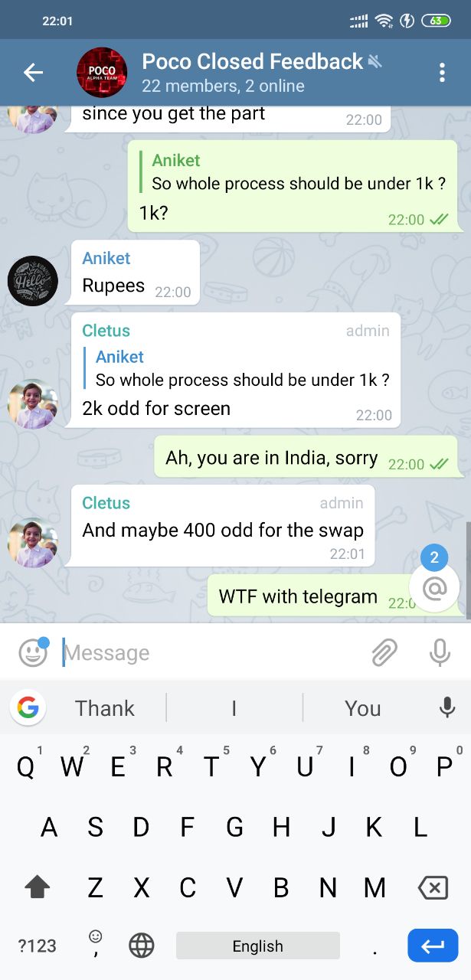Jump to unread mentions with @ button
Viewport: 471px width, 980px height.
(x=434, y=587)
